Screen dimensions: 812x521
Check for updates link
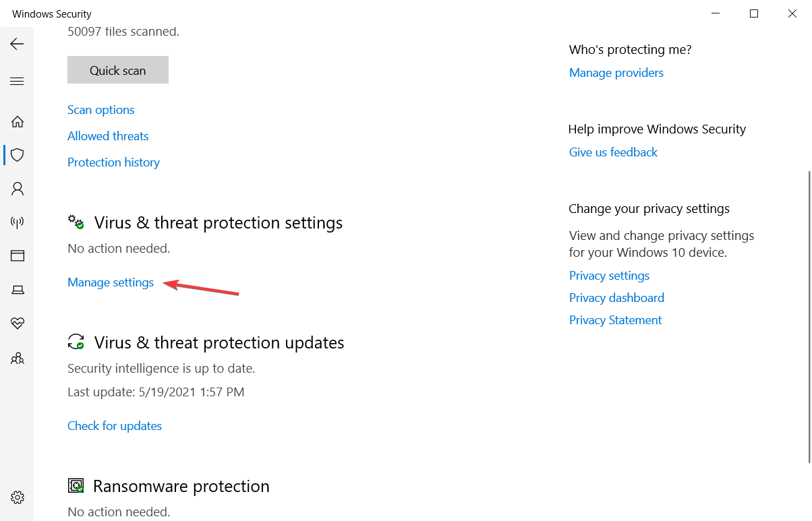(x=115, y=426)
